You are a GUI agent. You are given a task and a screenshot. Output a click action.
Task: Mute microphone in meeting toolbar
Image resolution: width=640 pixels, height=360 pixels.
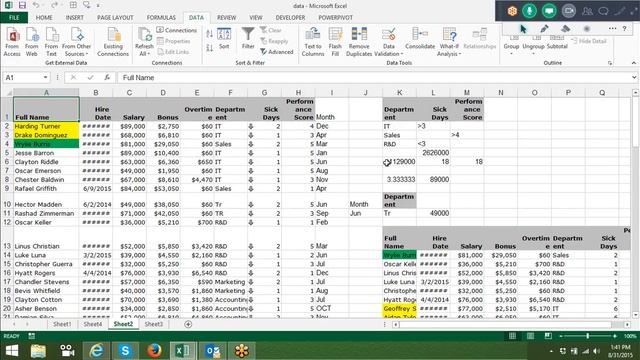[x=529, y=11]
